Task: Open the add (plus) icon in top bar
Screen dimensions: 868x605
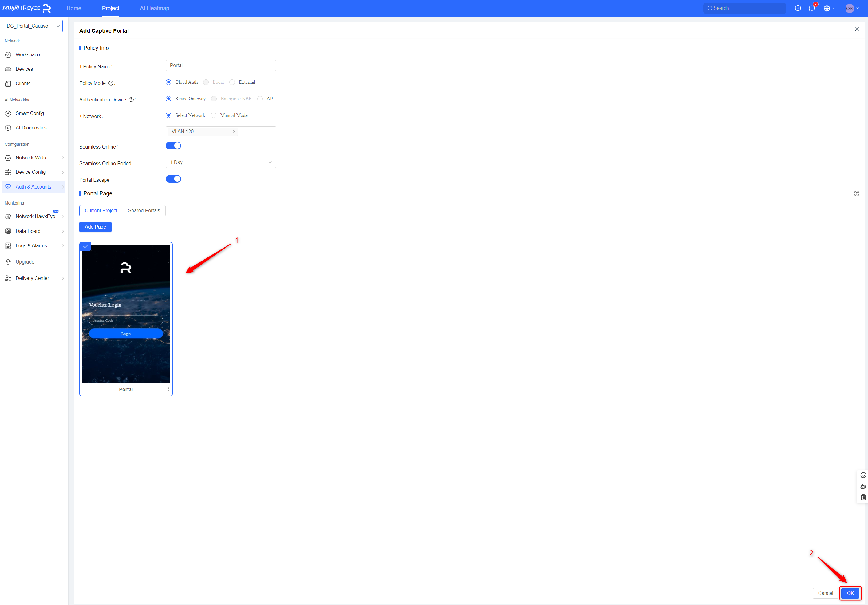Action: click(798, 8)
